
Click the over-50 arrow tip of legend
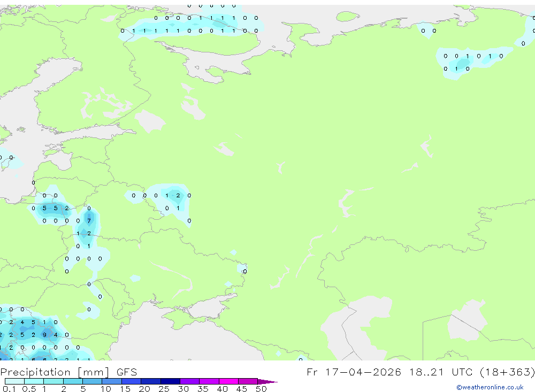267,382
